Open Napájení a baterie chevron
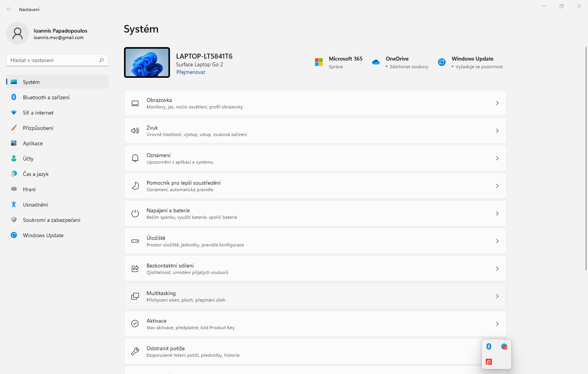 point(497,213)
